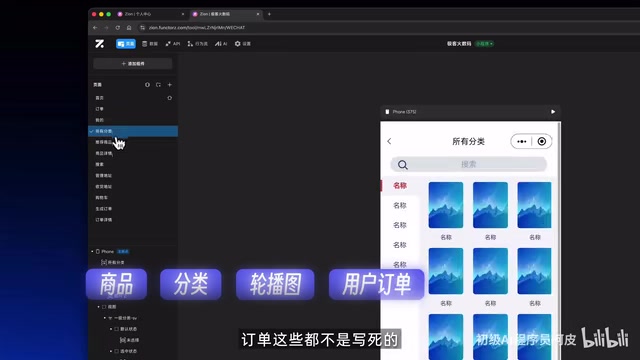
Task: Open the 小程序 platform dropdown
Action: click(x=484, y=44)
